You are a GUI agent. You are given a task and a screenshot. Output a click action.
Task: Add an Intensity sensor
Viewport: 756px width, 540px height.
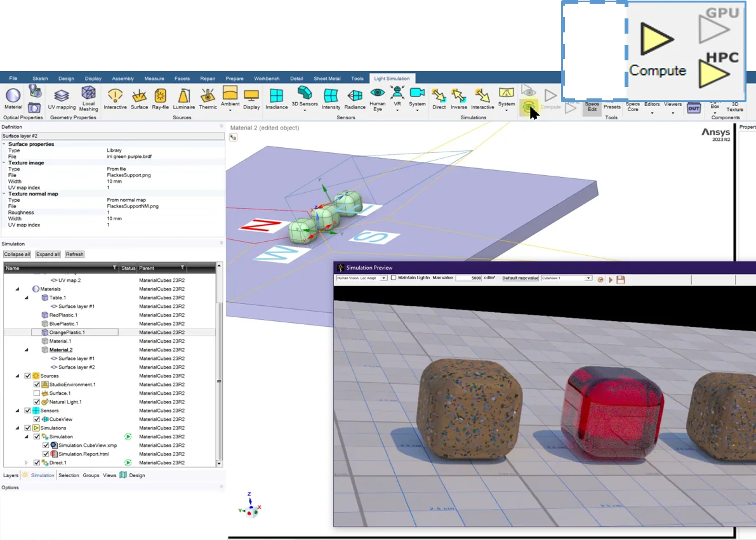tap(331, 99)
